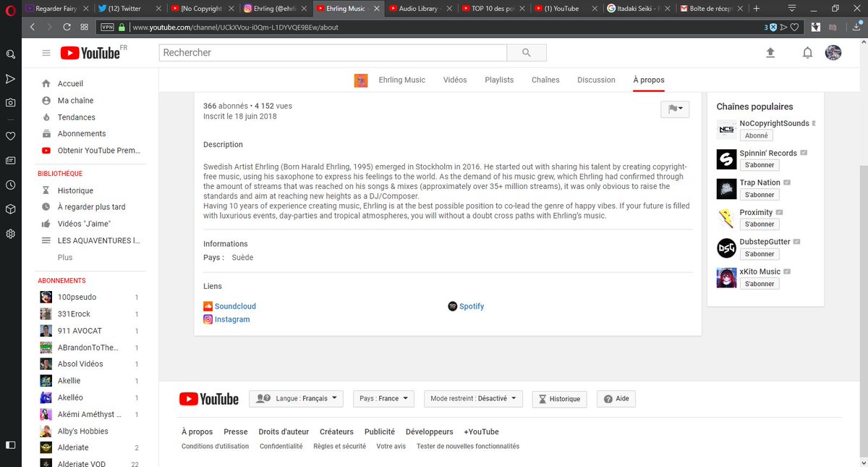Open bookmarks heart icon in Opera sidebar
The image size is (868, 467).
coord(10,136)
